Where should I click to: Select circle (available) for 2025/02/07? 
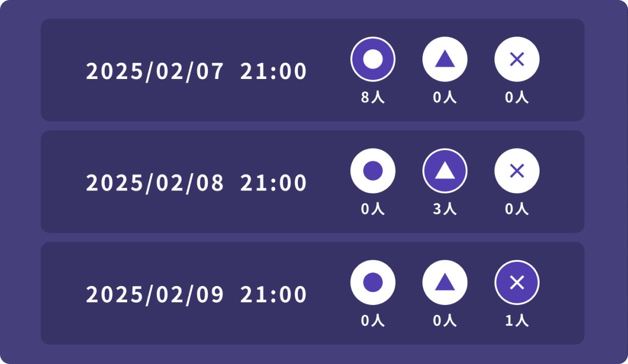pos(373,59)
